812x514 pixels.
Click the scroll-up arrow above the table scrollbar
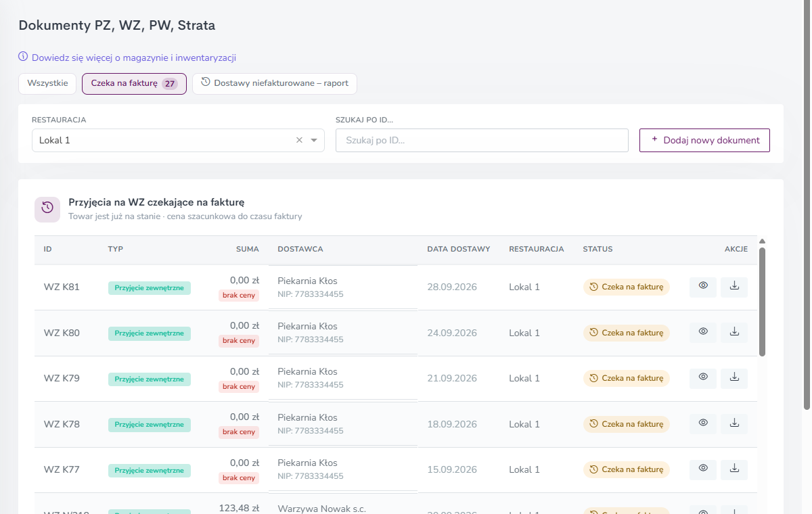pyautogui.click(x=762, y=241)
